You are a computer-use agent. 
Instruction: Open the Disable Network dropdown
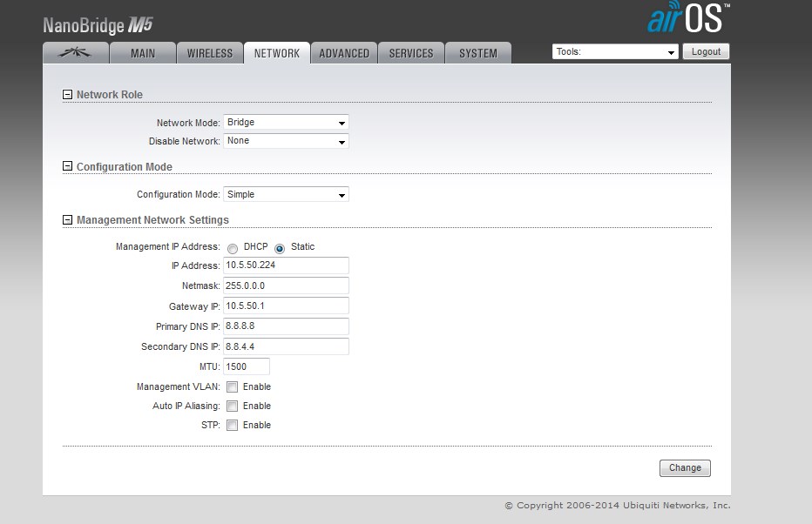(x=286, y=141)
